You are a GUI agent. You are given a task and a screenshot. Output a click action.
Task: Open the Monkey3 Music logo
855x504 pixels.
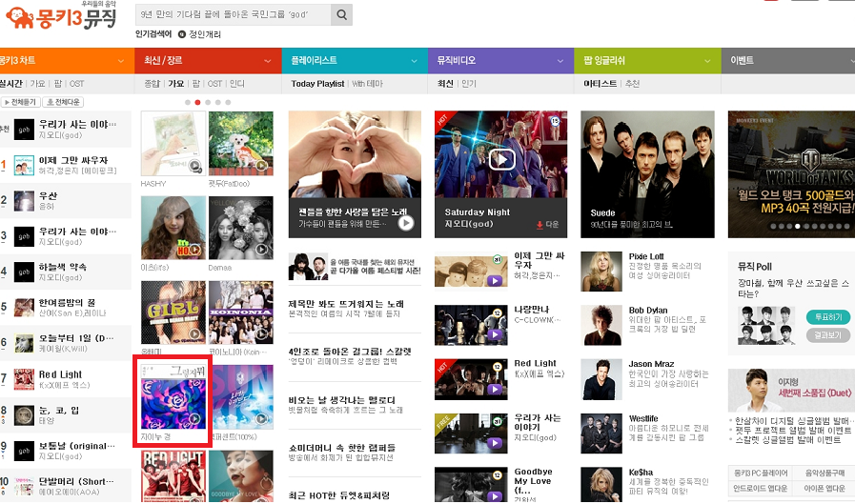click(61, 16)
